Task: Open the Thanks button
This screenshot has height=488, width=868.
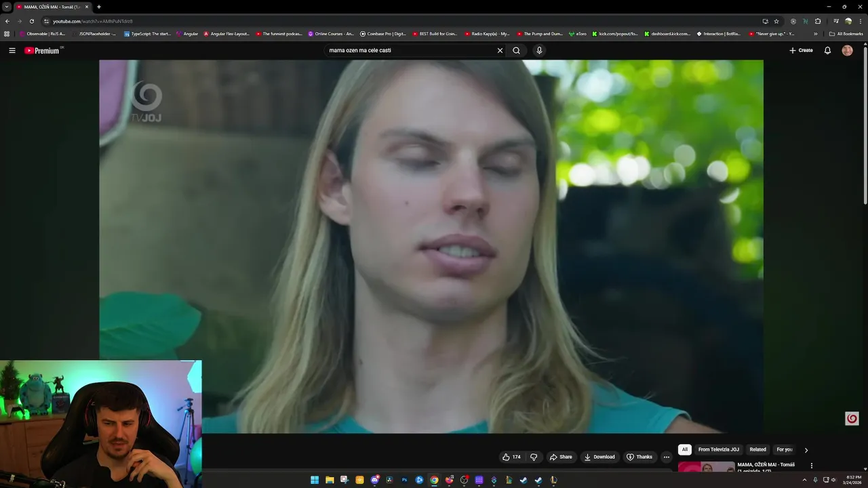Action: click(639, 457)
